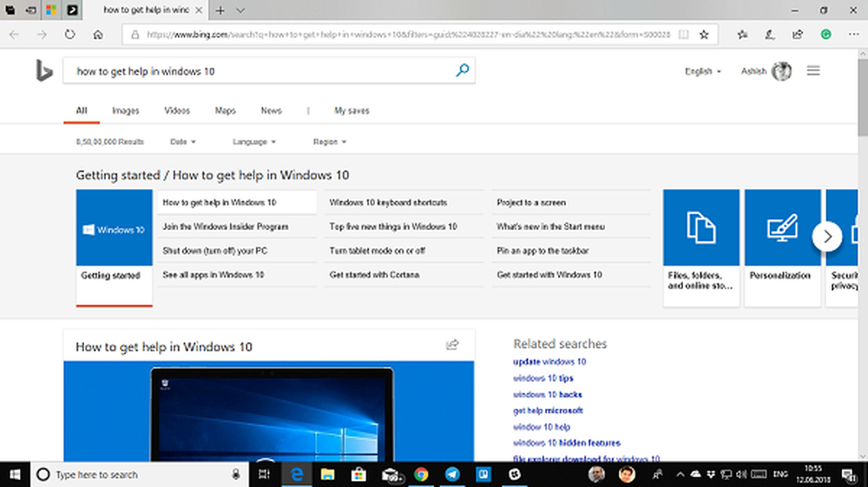
Task: Click 'update windows 10' related search
Action: coord(549,362)
